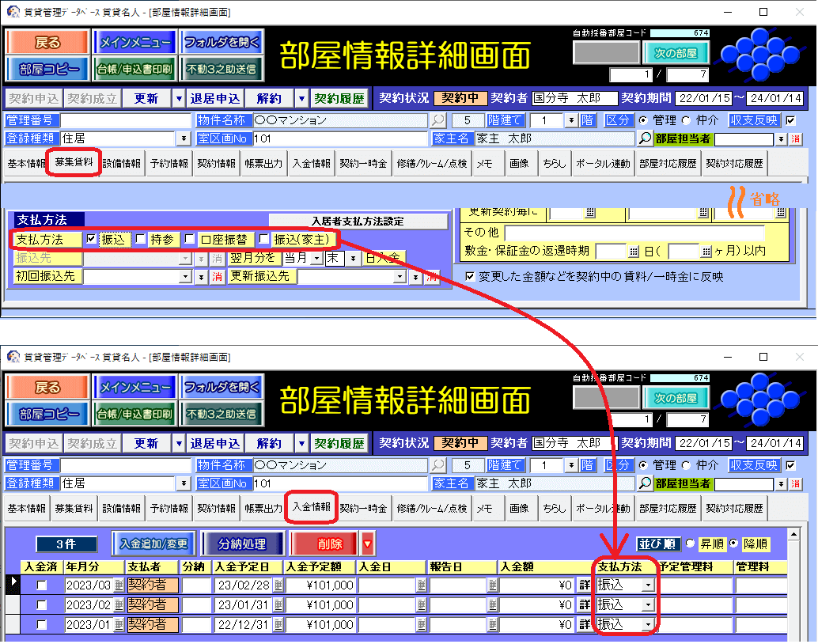Viewport: 818px width, 644px height.
Task: Open 契約一時金 tab in the lower window
Action: click(x=363, y=508)
